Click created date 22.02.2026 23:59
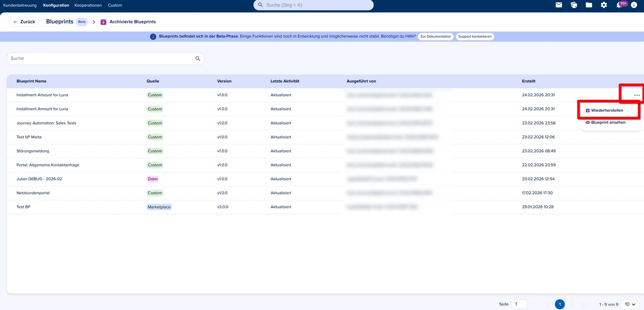Image resolution: width=644 pixels, height=310 pixels. coord(539,165)
